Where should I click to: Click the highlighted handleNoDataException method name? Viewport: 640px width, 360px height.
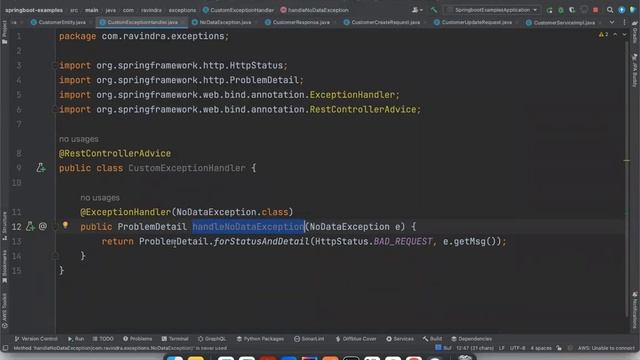(248, 227)
